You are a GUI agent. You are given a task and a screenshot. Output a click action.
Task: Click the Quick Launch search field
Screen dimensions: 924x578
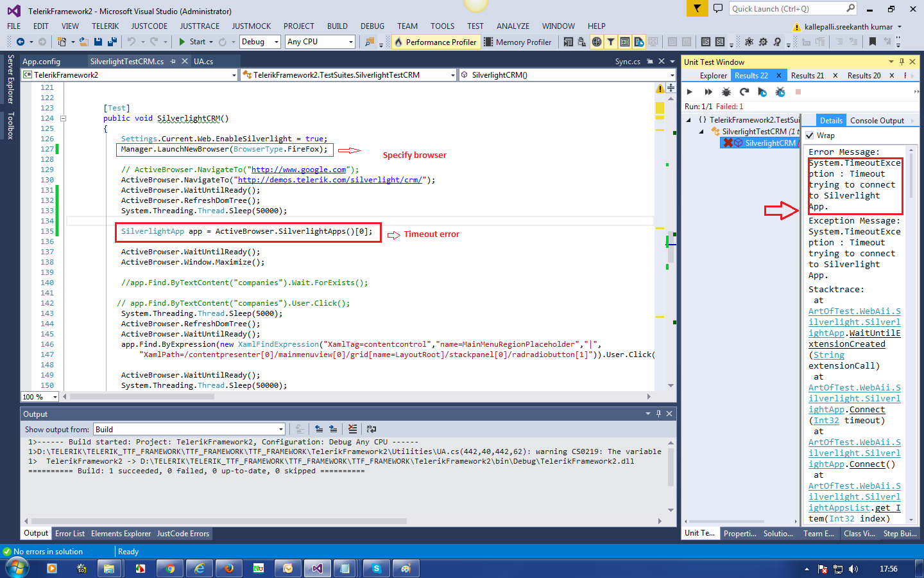(787, 9)
